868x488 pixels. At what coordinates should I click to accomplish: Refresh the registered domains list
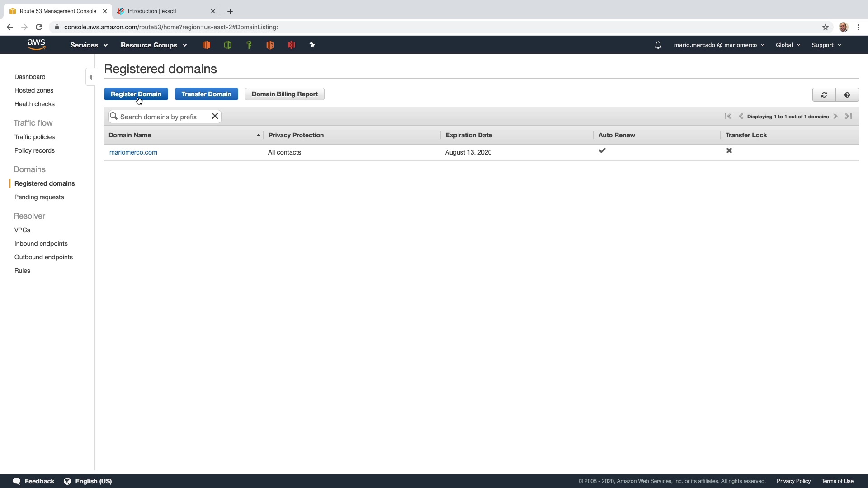(824, 95)
